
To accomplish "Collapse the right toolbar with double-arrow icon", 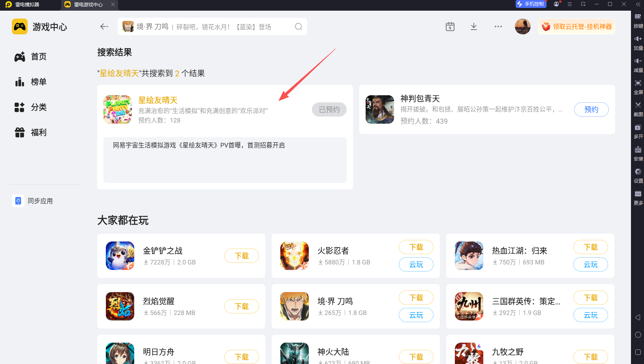I will (x=638, y=4).
